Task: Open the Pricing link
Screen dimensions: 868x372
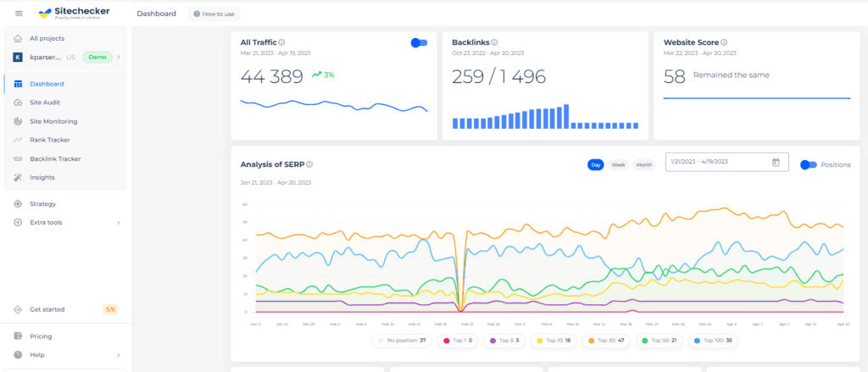Action: (41, 336)
